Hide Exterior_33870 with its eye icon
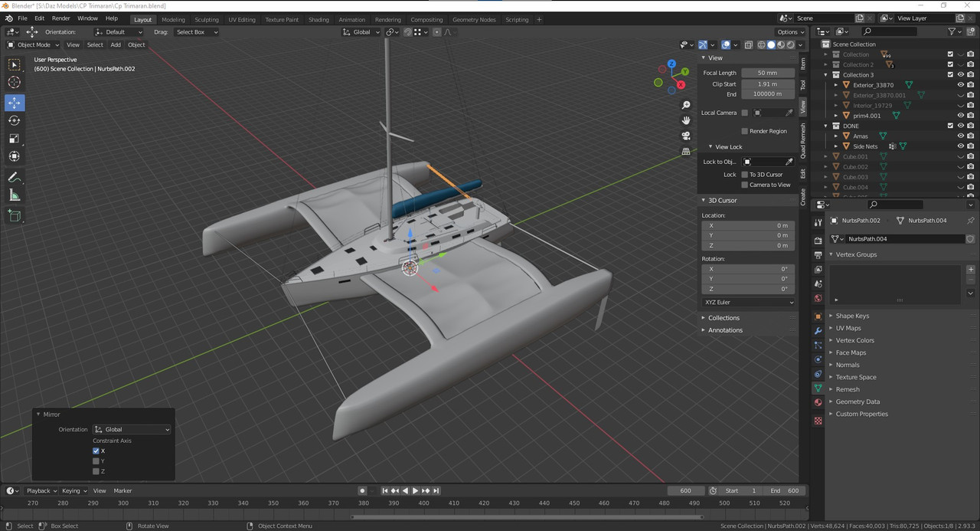 point(960,85)
